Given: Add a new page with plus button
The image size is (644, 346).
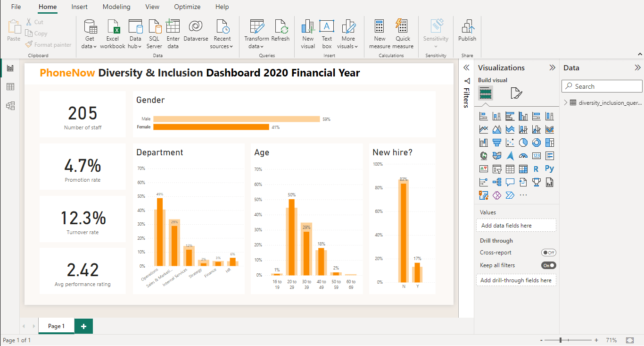Looking at the screenshot, I should tap(83, 326).
